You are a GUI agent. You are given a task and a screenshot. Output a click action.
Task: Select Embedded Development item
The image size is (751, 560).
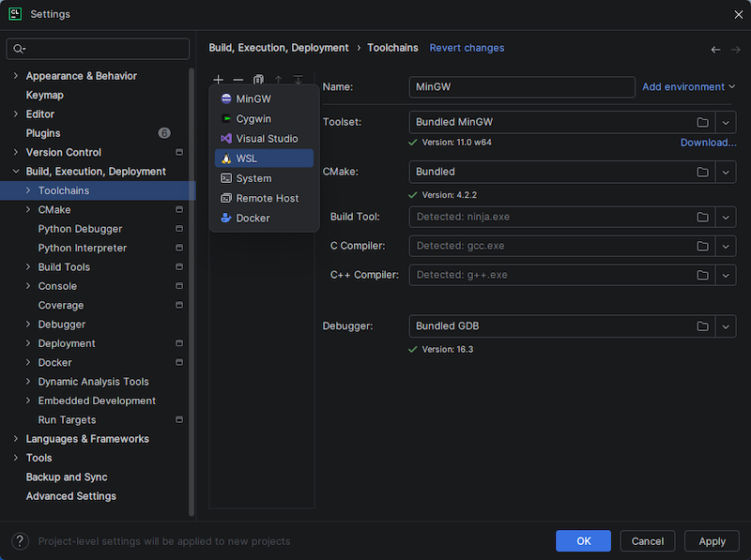pyautogui.click(x=97, y=401)
